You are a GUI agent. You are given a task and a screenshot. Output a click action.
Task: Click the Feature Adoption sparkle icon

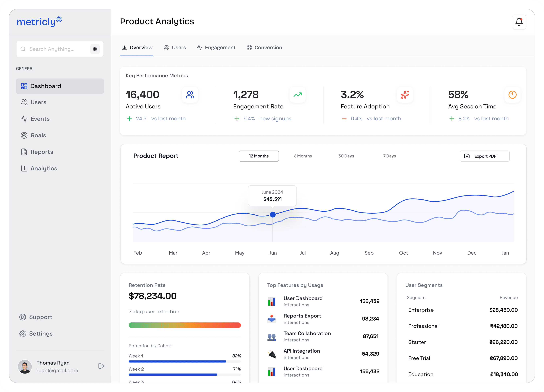click(405, 95)
